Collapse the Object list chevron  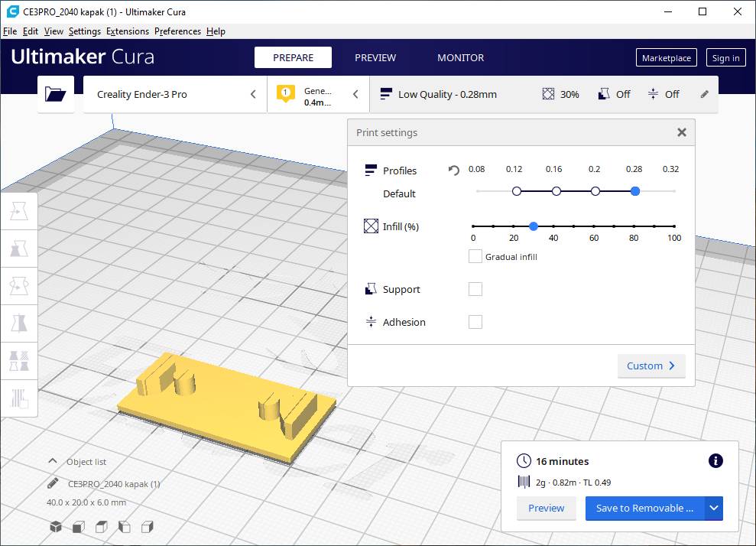tap(53, 461)
